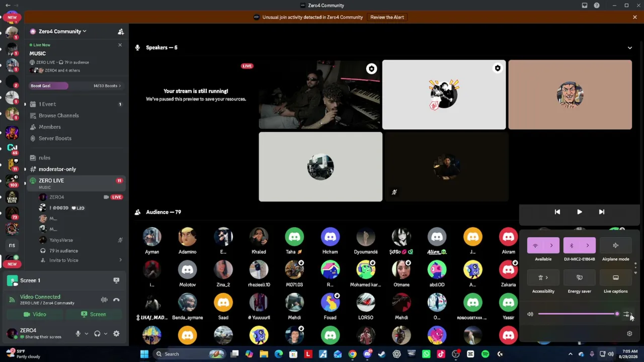Close the unusual join activity banner
This screenshot has height=362, width=644.
635,17
